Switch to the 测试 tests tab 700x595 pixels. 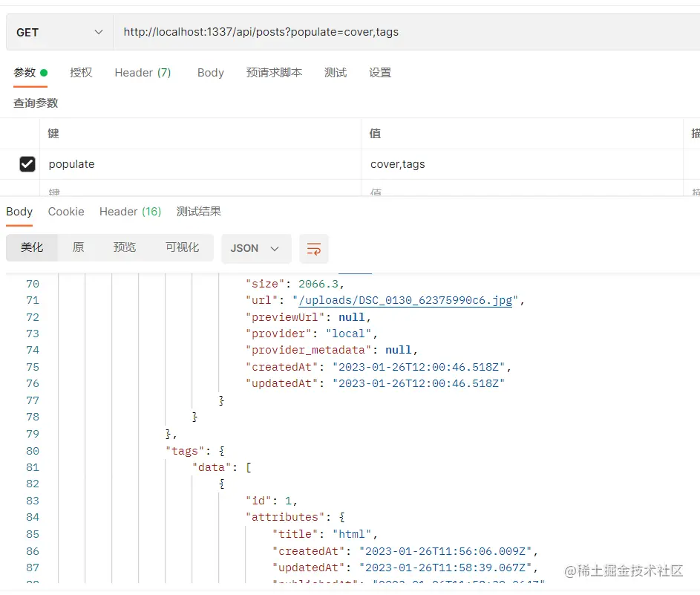[336, 72]
